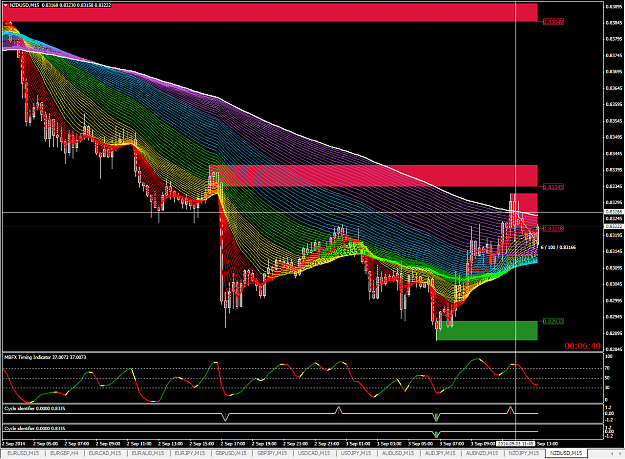Click the '2 Sep 2014' date label

[14, 443]
